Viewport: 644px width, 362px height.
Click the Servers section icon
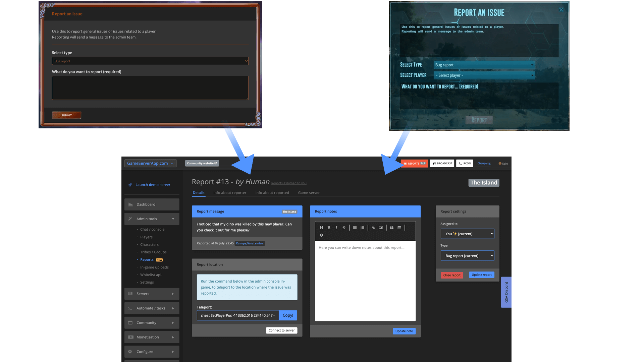(x=130, y=294)
